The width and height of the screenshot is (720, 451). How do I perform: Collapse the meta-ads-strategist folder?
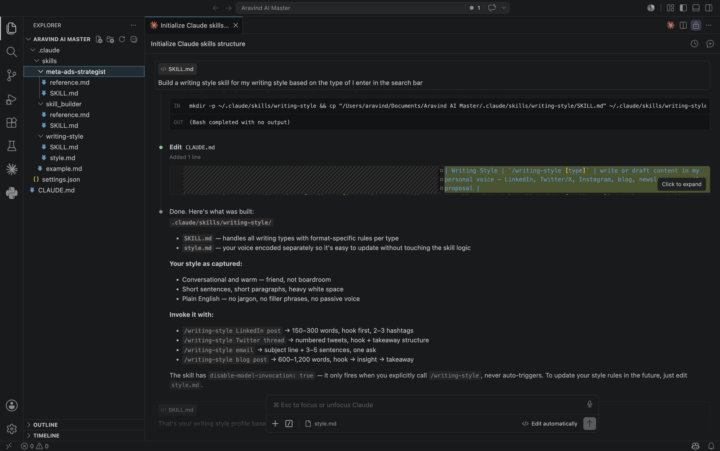point(41,72)
